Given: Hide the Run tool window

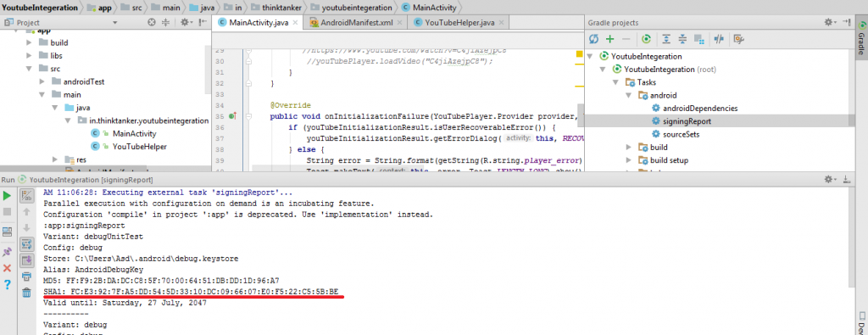Looking at the screenshot, I should click(x=847, y=180).
